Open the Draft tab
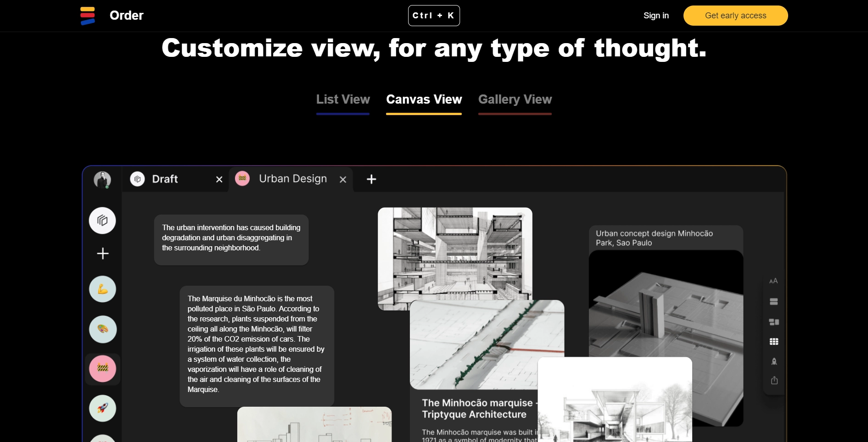The image size is (868, 442). point(164,179)
